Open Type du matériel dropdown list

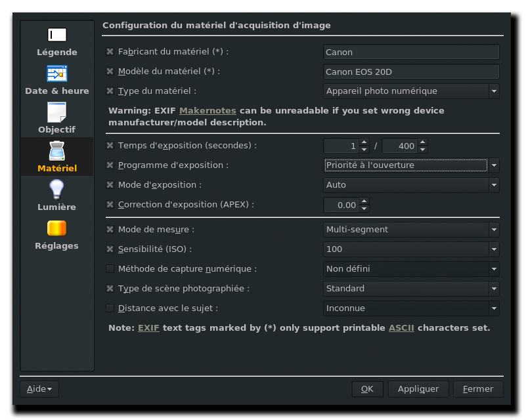click(411, 91)
